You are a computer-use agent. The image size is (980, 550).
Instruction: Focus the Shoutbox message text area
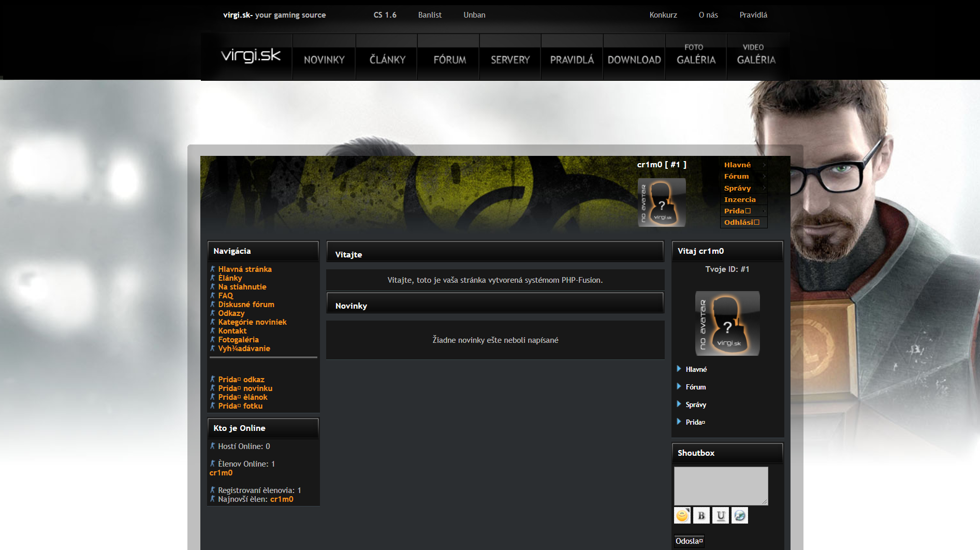721,486
